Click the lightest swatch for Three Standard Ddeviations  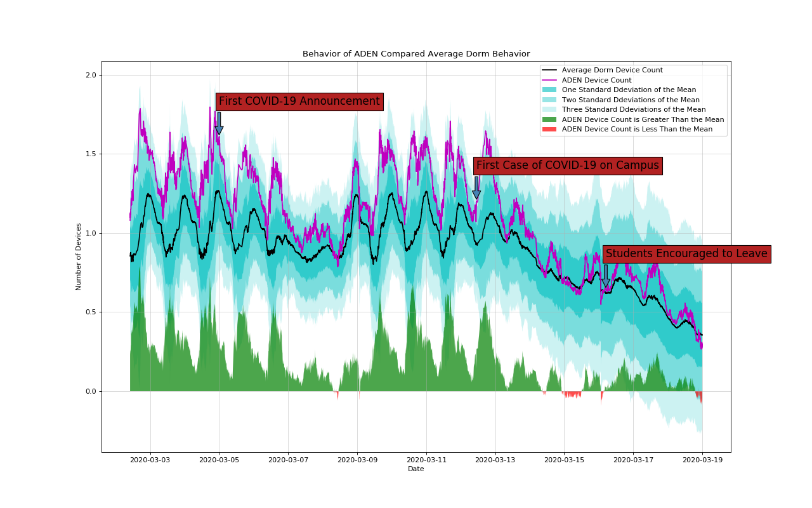(550, 110)
